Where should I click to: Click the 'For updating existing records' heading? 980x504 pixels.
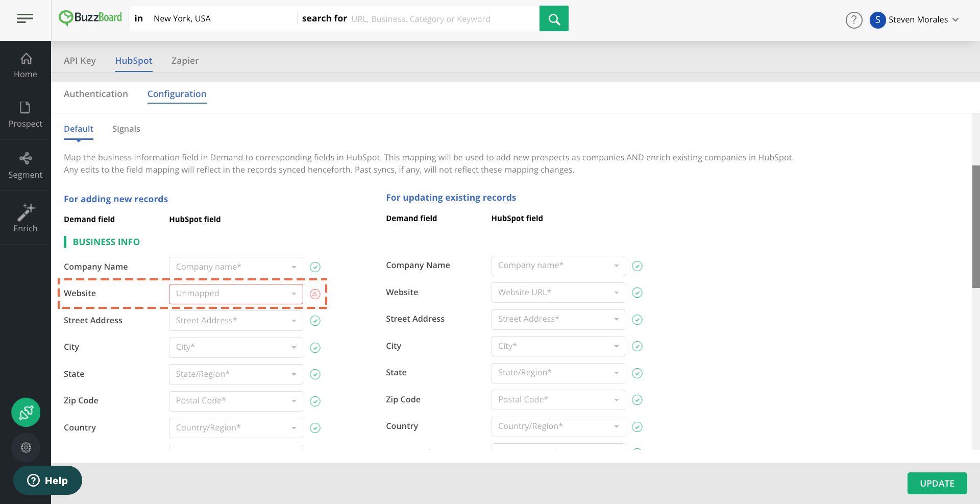pyautogui.click(x=451, y=198)
